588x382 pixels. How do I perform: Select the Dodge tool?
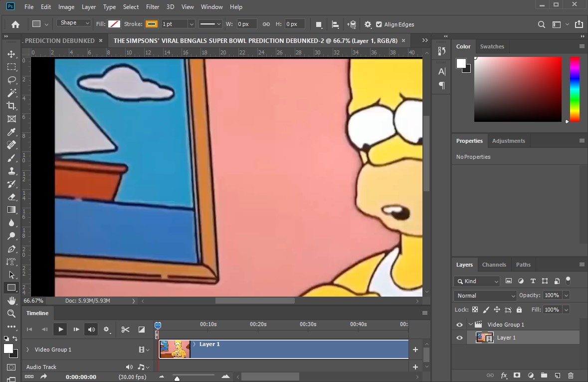pyautogui.click(x=11, y=236)
